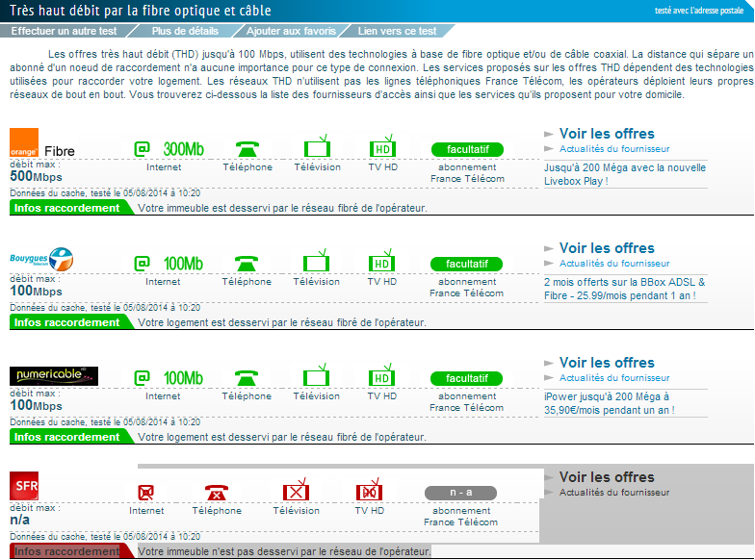Click Orange's 'Livebox Play' 200 Méga promotion

(624, 174)
